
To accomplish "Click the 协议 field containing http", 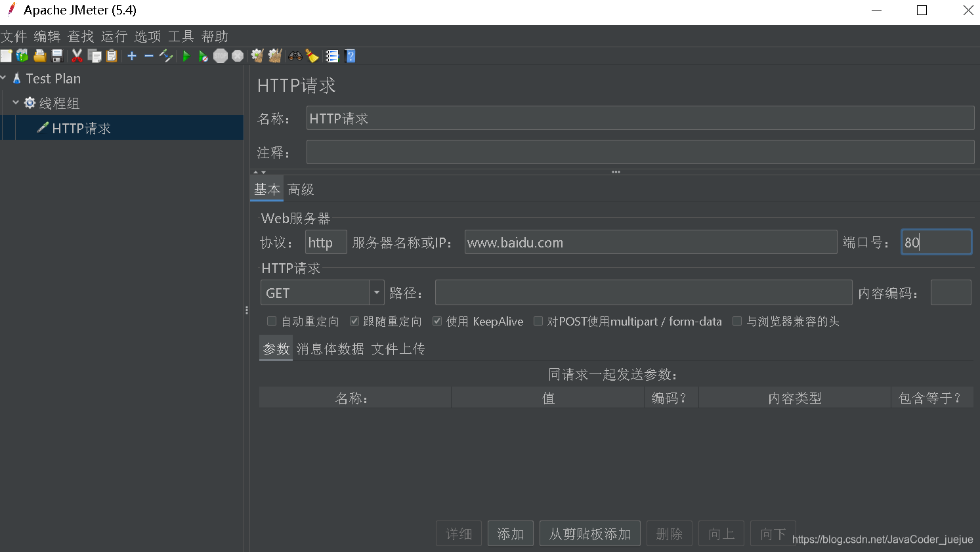I will click(x=326, y=242).
